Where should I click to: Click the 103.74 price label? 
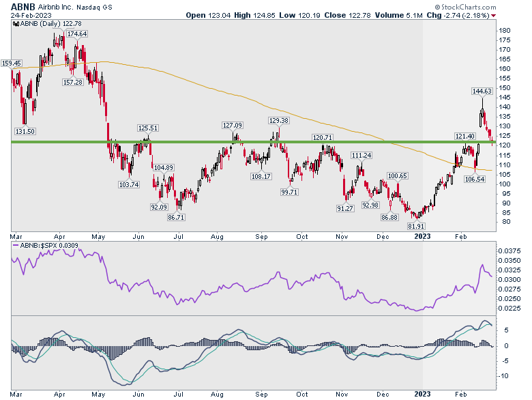(x=129, y=185)
